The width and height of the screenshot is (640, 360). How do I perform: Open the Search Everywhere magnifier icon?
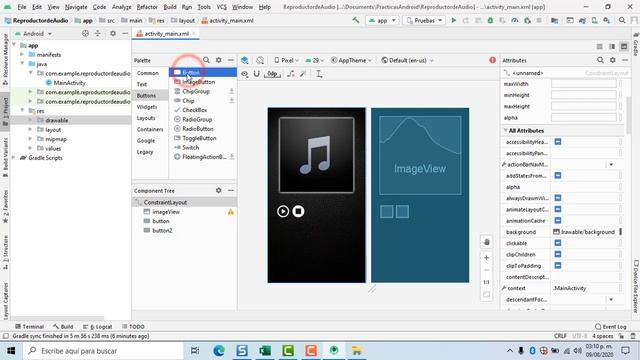point(622,20)
